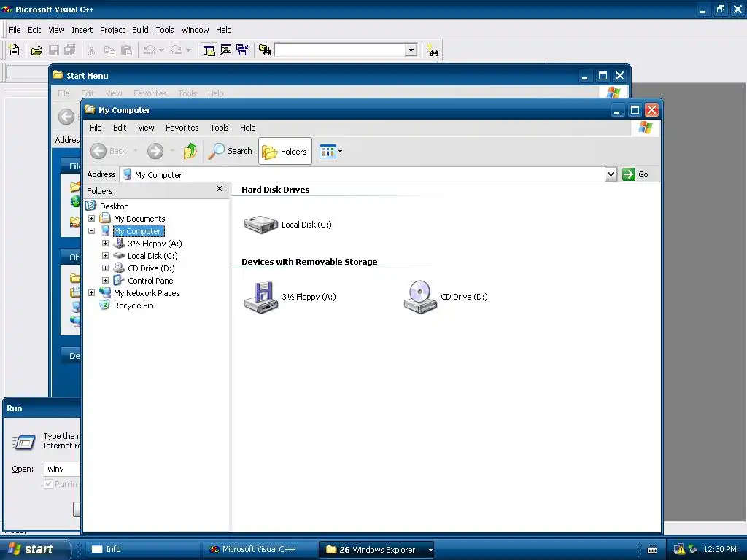The height and width of the screenshot is (560, 747).
Task: Click the Copy icon in Visual C++ toolbar
Action: pyautogui.click(x=109, y=50)
